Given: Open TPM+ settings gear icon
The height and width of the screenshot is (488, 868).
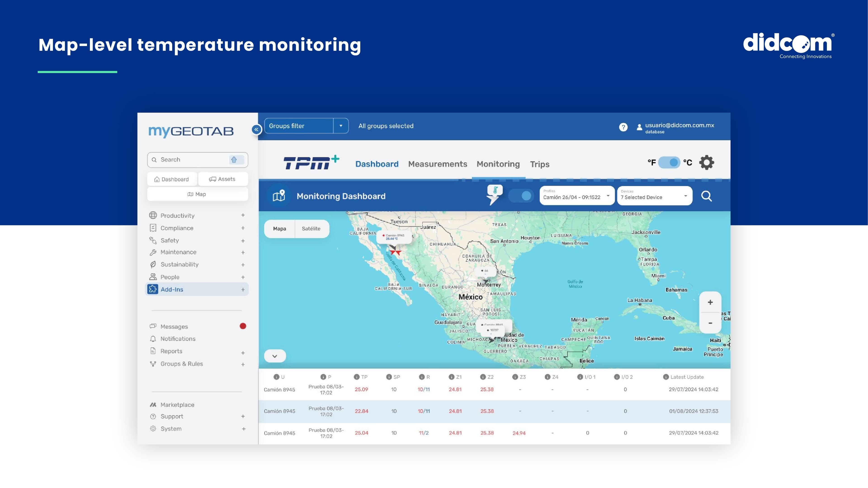Looking at the screenshot, I should (x=707, y=163).
